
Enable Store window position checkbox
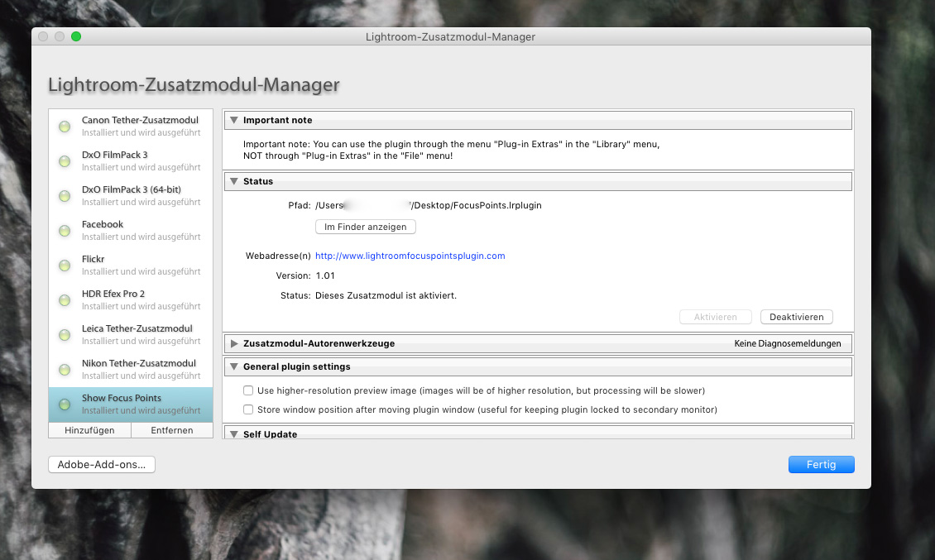tap(248, 409)
